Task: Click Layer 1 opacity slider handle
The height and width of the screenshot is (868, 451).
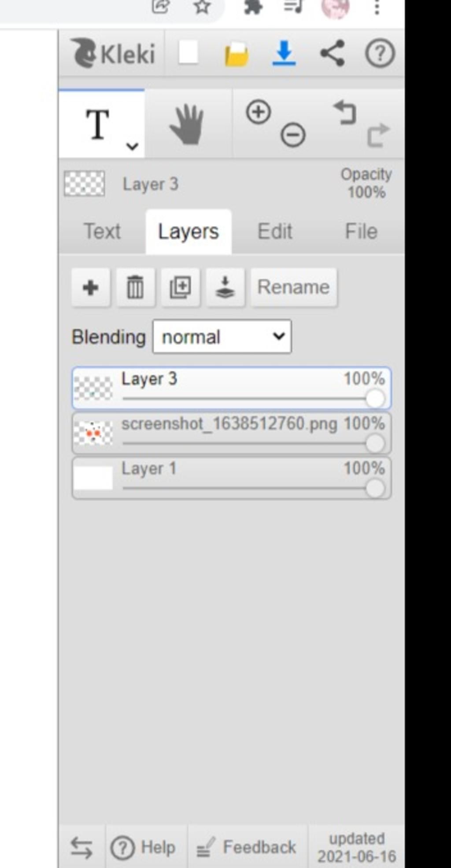Action: tap(375, 489)
